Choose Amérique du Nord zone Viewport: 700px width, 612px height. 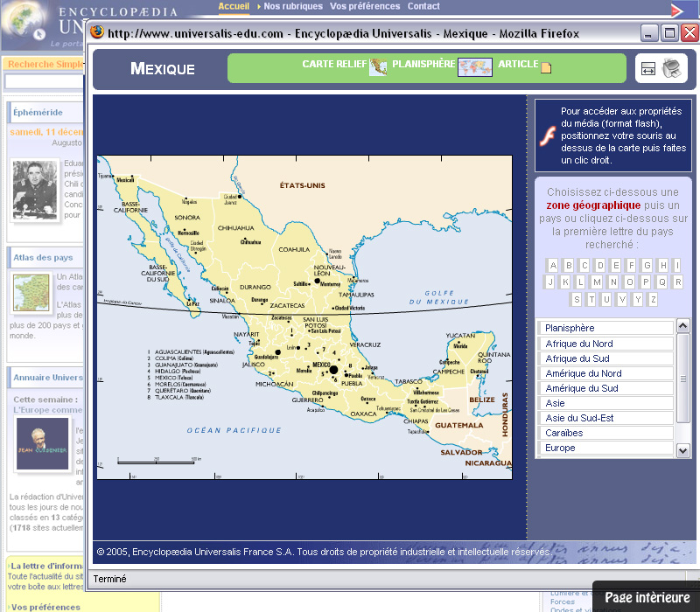(x=605, y=373)
